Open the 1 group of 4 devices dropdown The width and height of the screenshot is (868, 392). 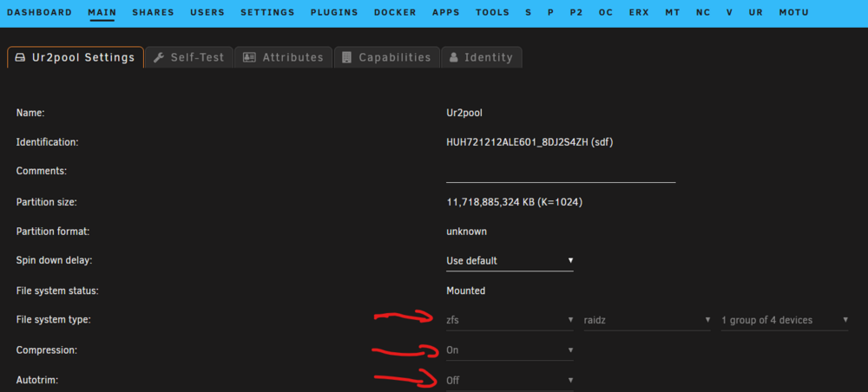pos(785,320)
